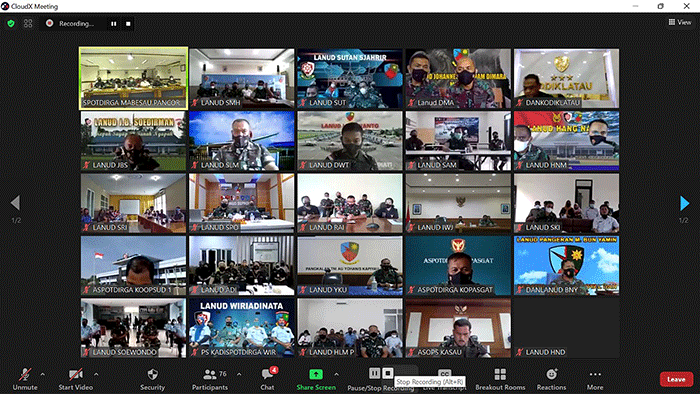
Task: Select the LANUD DWT video tile
Action: point(350,141)
